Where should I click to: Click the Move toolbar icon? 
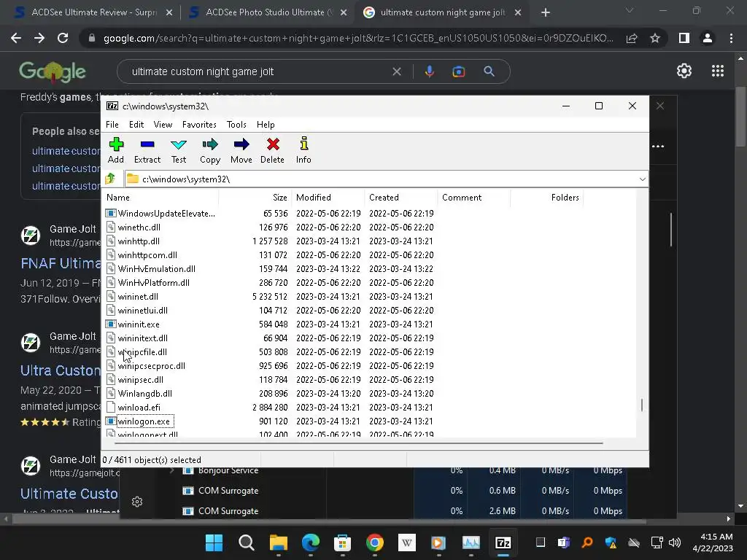click(x=241, y=150)
